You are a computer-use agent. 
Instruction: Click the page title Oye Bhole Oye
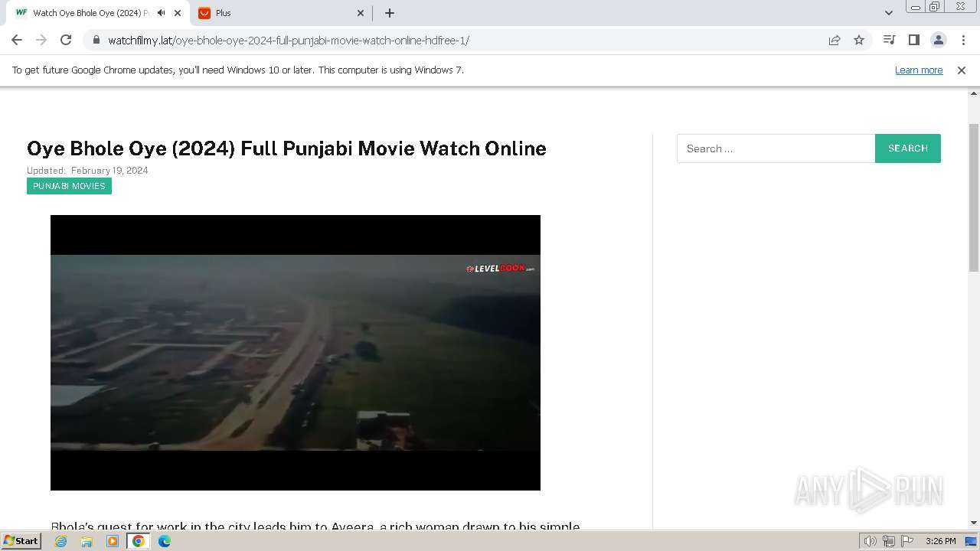pos(286,148)
